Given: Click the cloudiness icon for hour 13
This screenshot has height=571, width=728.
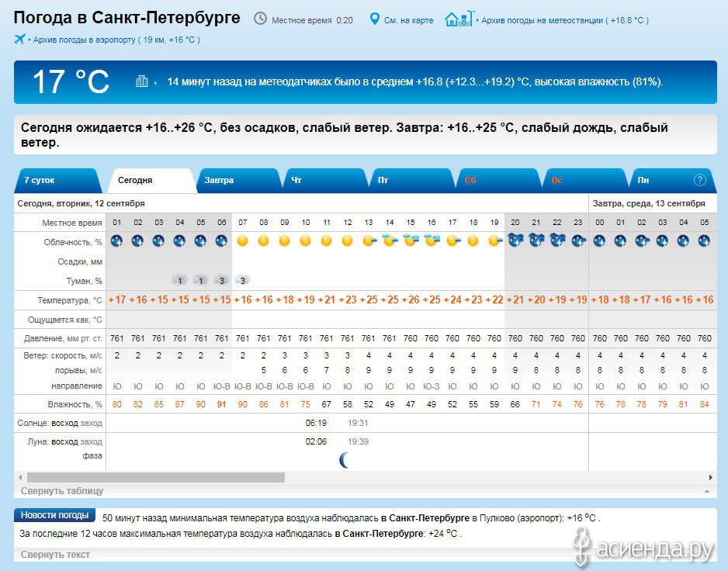Looking at the screenshot, I should [369, 241].
